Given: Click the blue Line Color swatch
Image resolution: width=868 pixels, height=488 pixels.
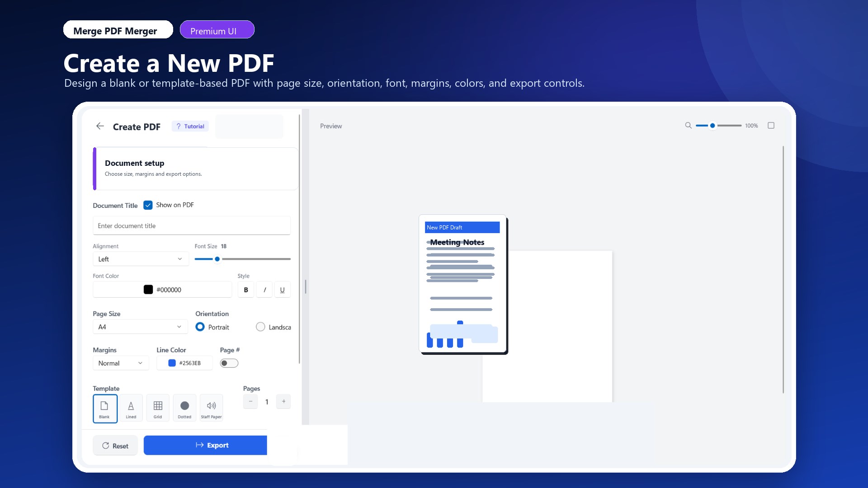Looking at the screenshot, I should (x=172, y=363).
